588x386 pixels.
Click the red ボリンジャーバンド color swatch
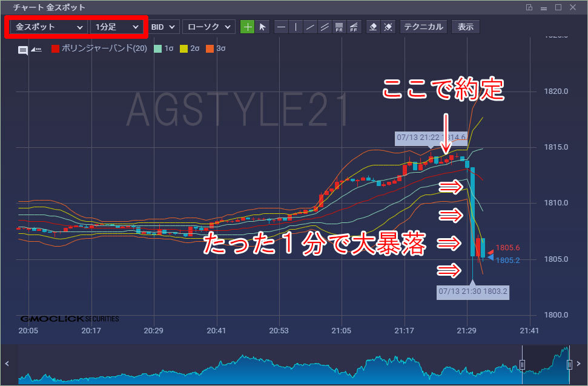(x=55, y=48)
